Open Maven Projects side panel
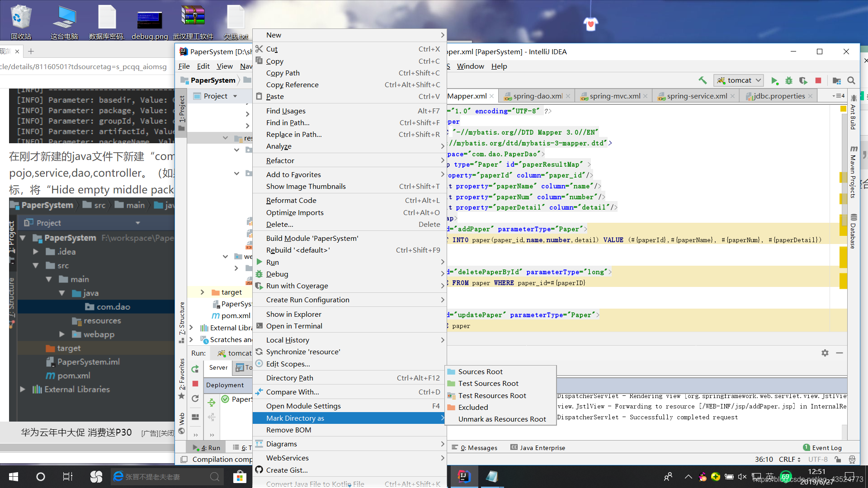Screen dimensions: 868x488 (x=853, y=172)
